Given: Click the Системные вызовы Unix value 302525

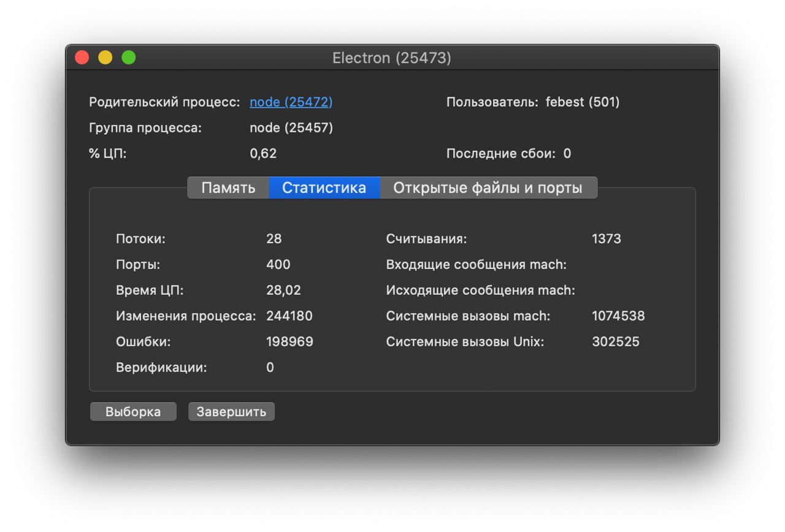Looking at the screenshot, I should 615,342.
